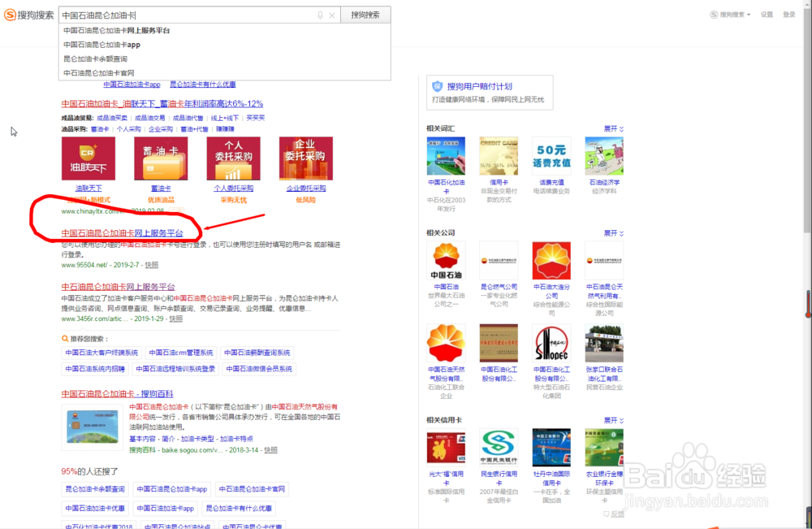Click the Sinopec 中国石油化工 logo

click(x=551, y=343)
